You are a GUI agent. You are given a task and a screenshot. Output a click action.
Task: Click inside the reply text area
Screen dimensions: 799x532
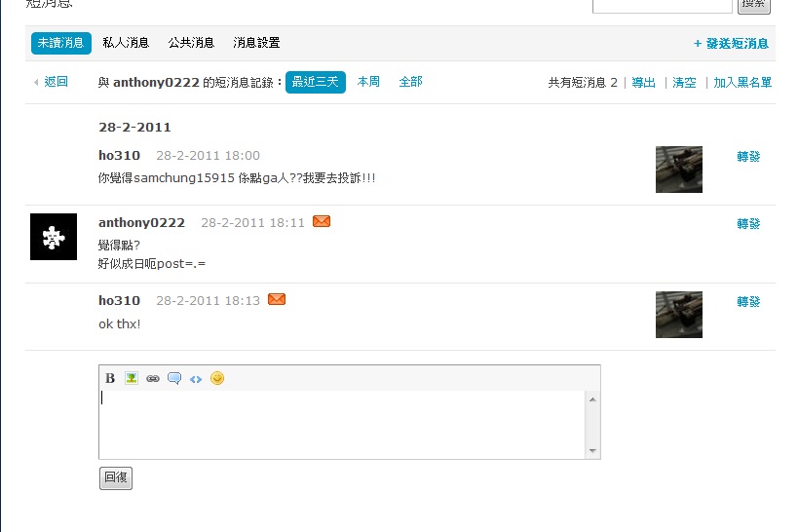(342, 425)
